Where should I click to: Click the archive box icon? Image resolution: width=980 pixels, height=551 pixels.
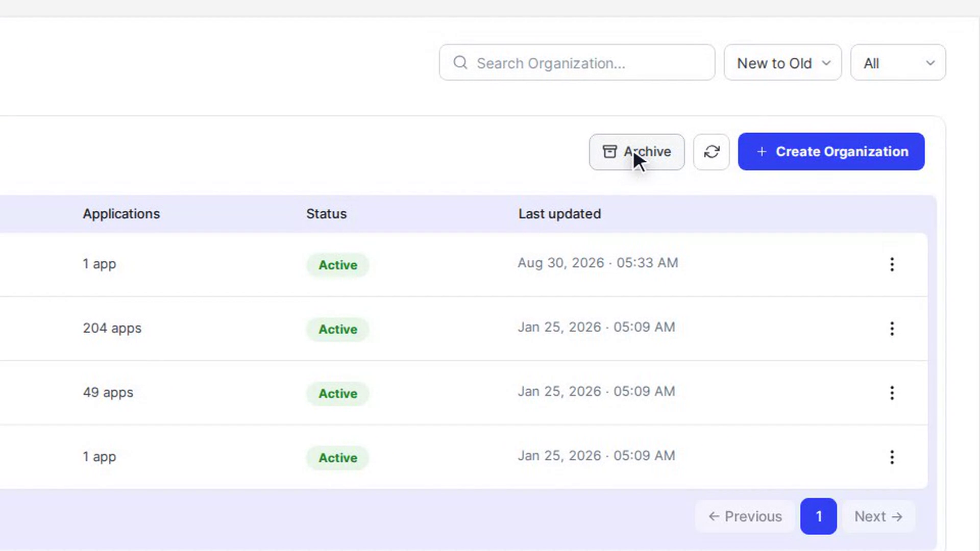tap(609, 152)
